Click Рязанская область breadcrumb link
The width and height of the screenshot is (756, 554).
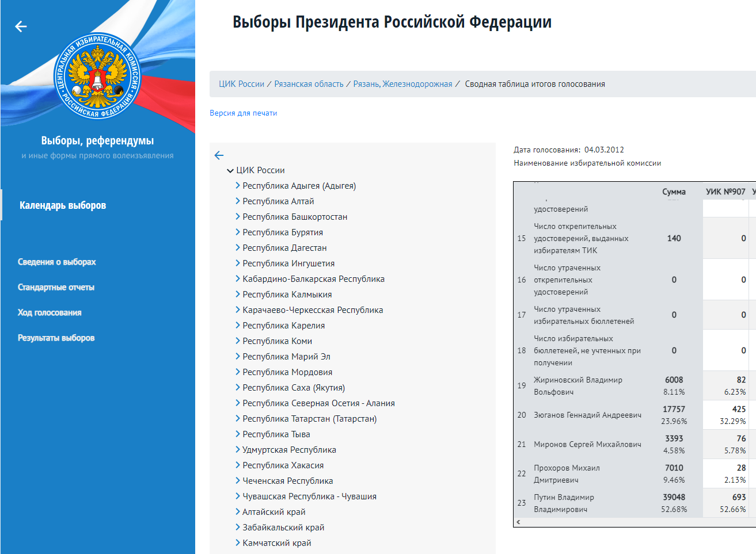[x=309, y=84]
